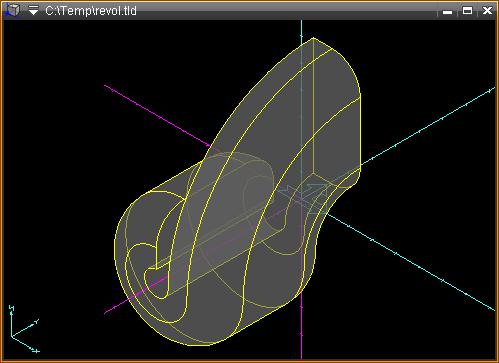499x363 pixels.
Task: Maximize the revol.tld document window
Action: coord(467,11)
